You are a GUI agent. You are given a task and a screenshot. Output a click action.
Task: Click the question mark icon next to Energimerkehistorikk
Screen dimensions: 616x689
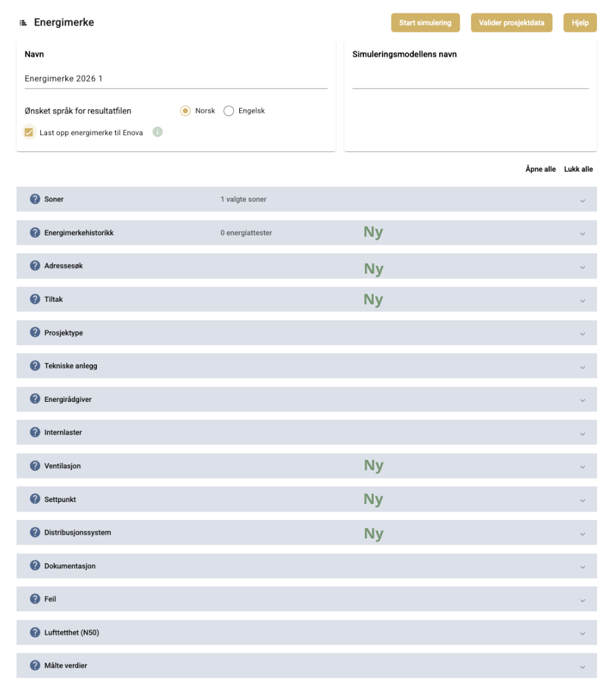[x=35, y=233]
